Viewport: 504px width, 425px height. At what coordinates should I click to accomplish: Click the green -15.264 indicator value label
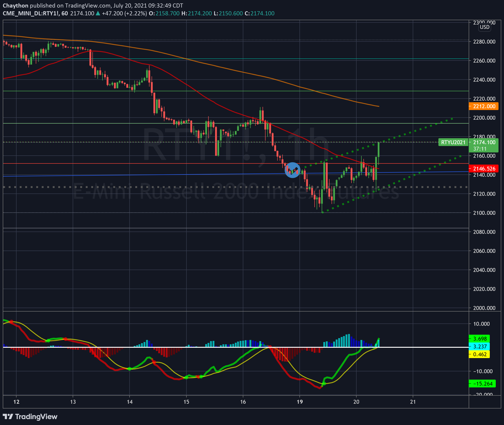pyautogui.click(x=482, y=384)
